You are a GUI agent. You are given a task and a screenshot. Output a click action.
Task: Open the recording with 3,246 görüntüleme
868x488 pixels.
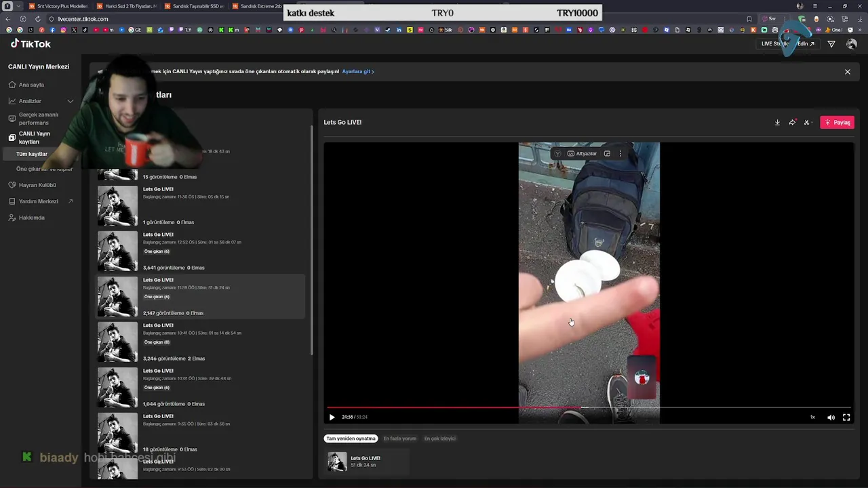click(x=201, y=342)
